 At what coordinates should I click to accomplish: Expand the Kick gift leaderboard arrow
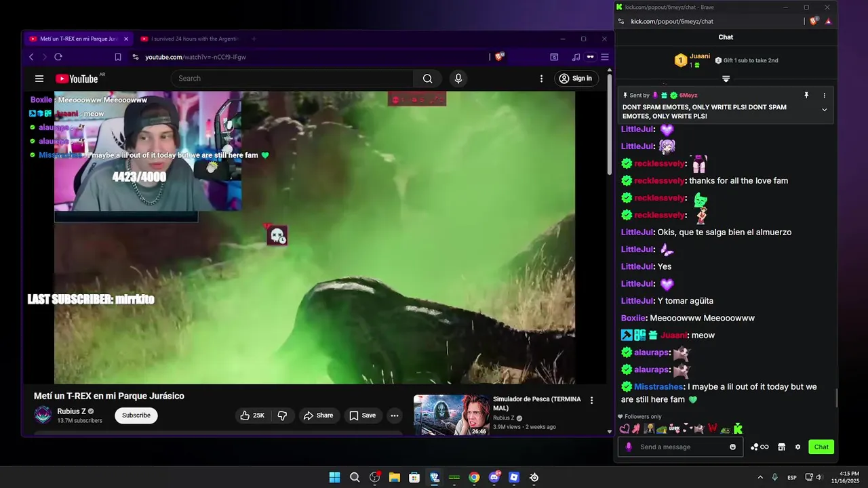point(726,79)
